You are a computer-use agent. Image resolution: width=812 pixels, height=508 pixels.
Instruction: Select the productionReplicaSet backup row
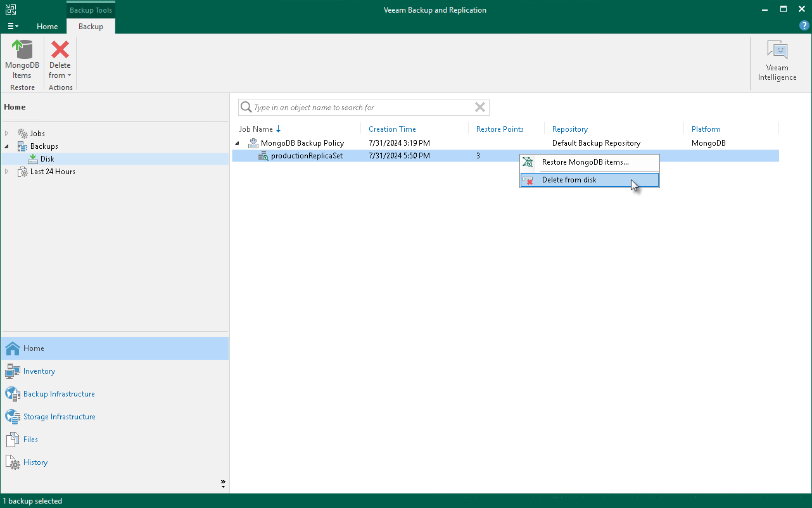[505, 156]
